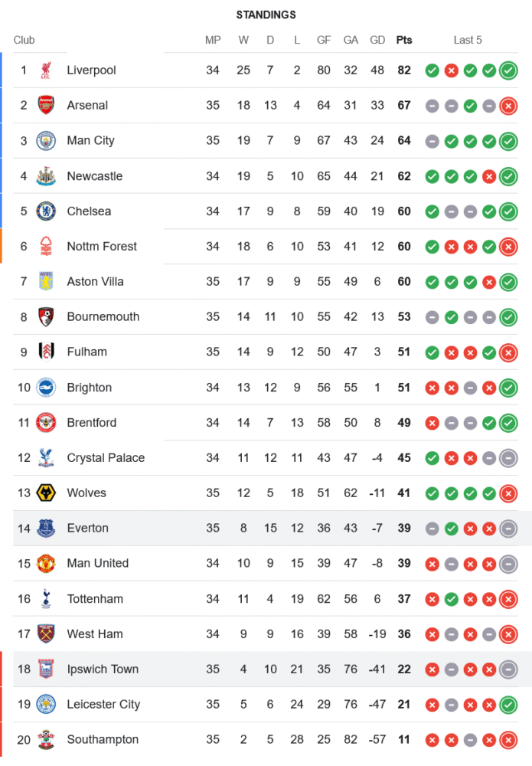
Task: Click the Club column header
Action: 24,40
